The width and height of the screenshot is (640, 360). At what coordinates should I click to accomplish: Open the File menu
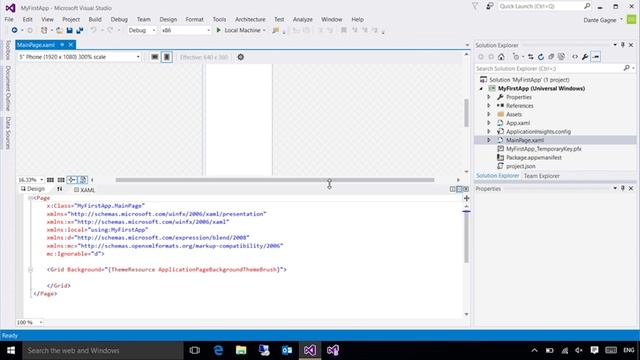[x=9, y=19]
